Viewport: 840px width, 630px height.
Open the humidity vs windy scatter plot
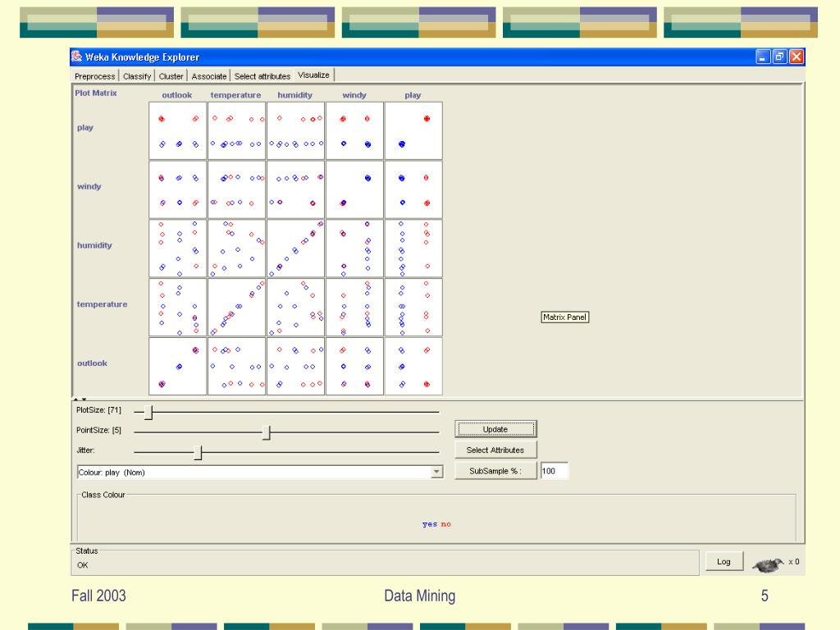(x=354, y=249)
